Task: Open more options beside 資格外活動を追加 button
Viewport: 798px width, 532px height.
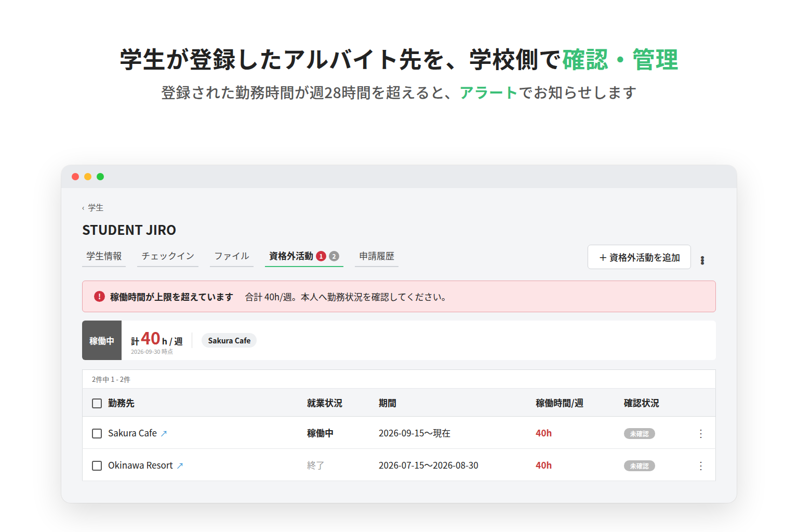Action: pos(702,260)
